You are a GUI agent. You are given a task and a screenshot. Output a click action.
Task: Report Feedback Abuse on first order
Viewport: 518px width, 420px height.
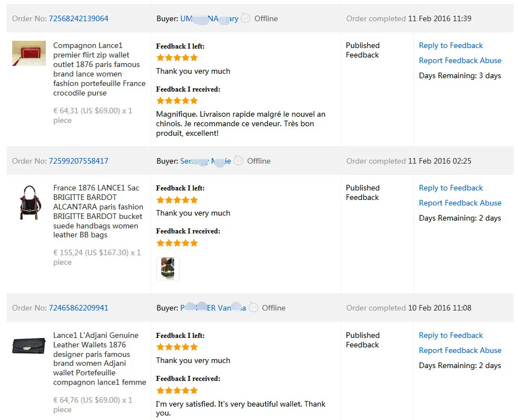[460, 60]
